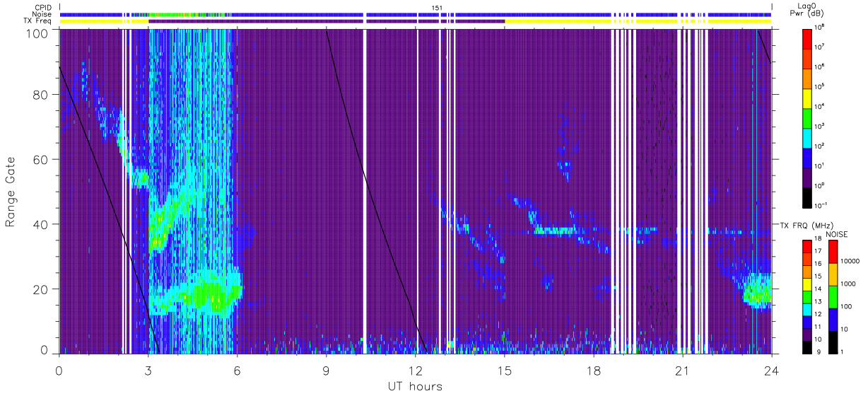The height and width of the screenshot is (401, 868).
Task: Select the cyan segment of the TX FRQ colorbar
Action: tap(807, 309)
